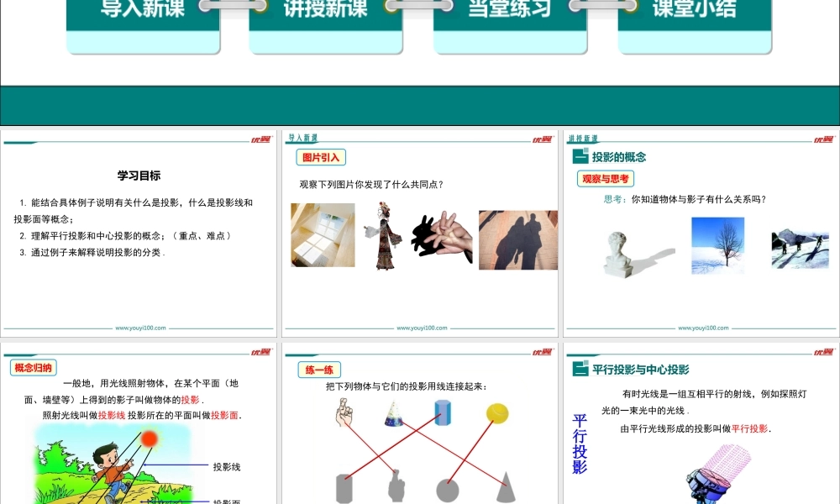This screenshot has width=840, height=504.
Task: Click the 平行投影与中心投影 heading
Action: 640,369
